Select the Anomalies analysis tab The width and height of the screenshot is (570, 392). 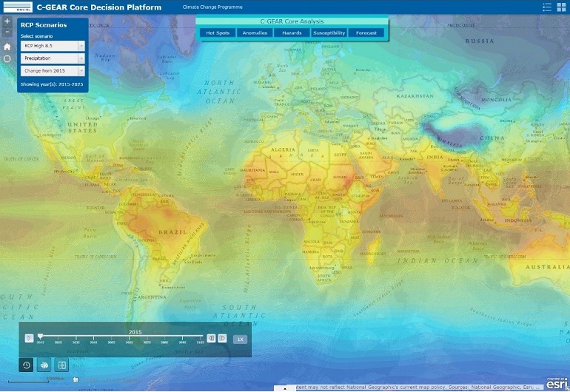(x=255, y=33)
